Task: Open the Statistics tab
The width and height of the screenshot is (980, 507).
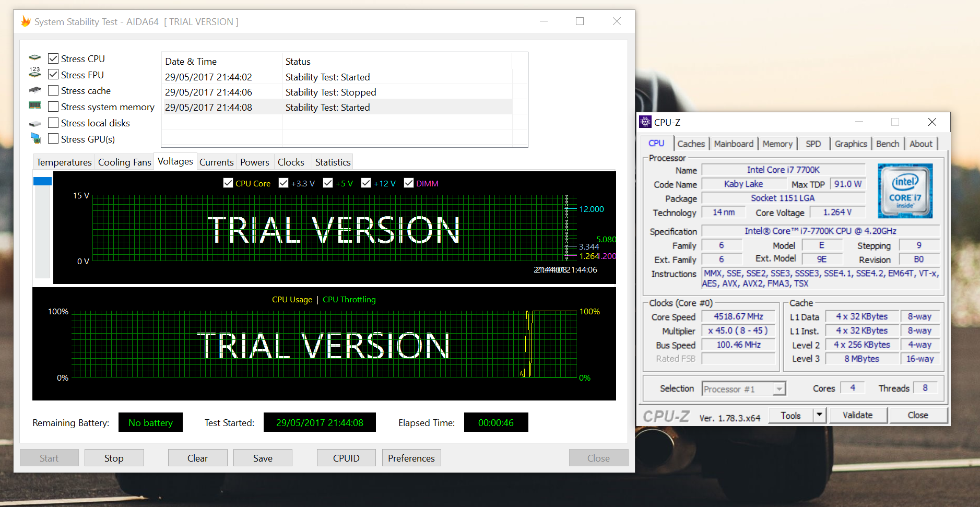Action: point(333,162)
